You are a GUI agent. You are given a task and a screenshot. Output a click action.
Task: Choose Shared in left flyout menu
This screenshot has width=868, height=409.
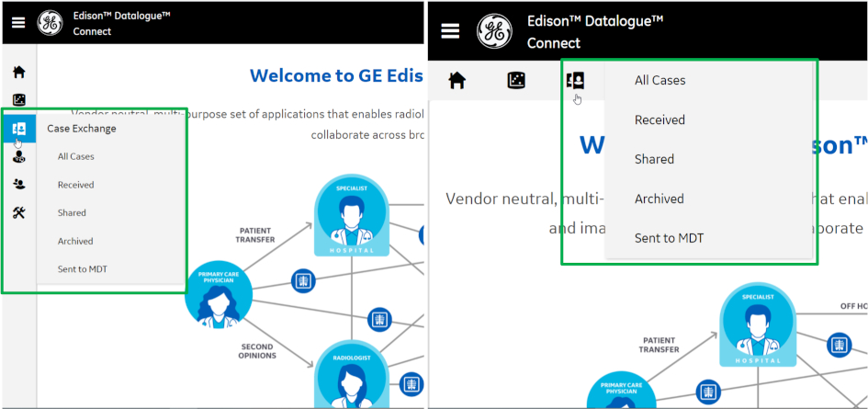pyautogui.click(x=72, y=213)
